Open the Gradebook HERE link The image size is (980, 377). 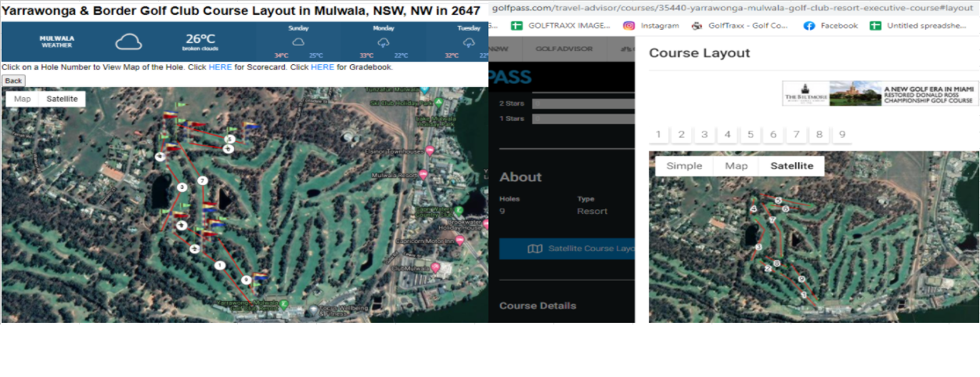click(322, 67)
